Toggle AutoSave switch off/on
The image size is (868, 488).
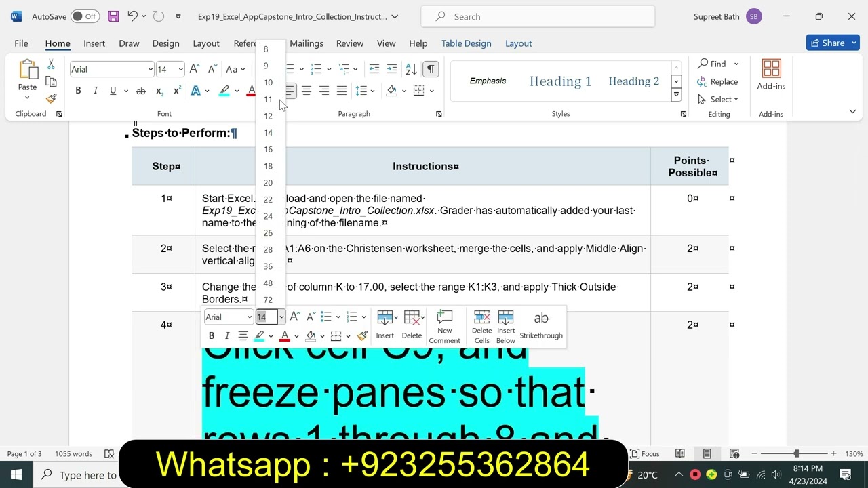pyautogui.click(x=85, y=16)
